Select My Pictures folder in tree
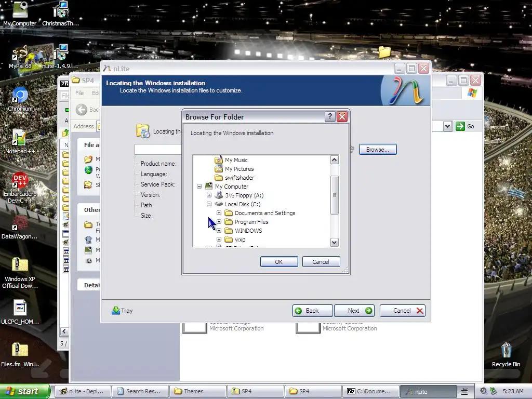 coord(239,169)
